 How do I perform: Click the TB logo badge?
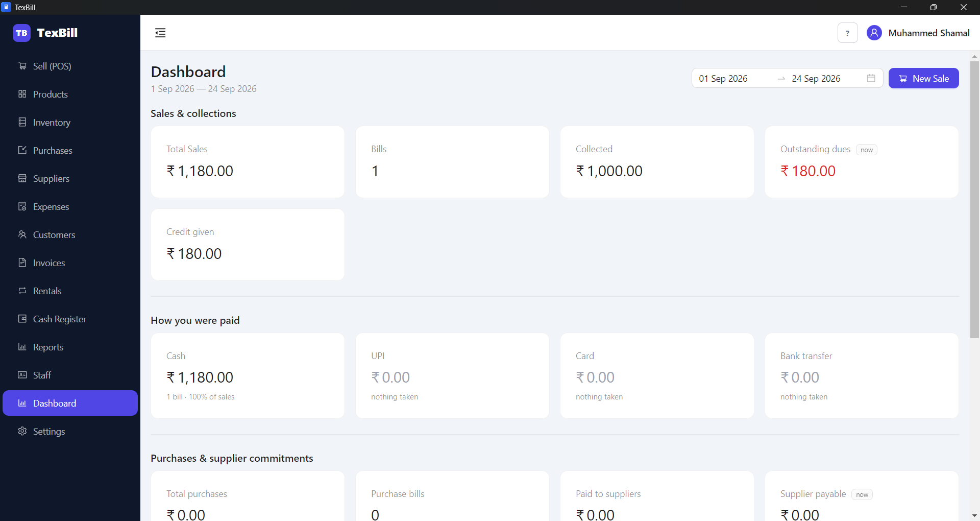tap(21, 33)
